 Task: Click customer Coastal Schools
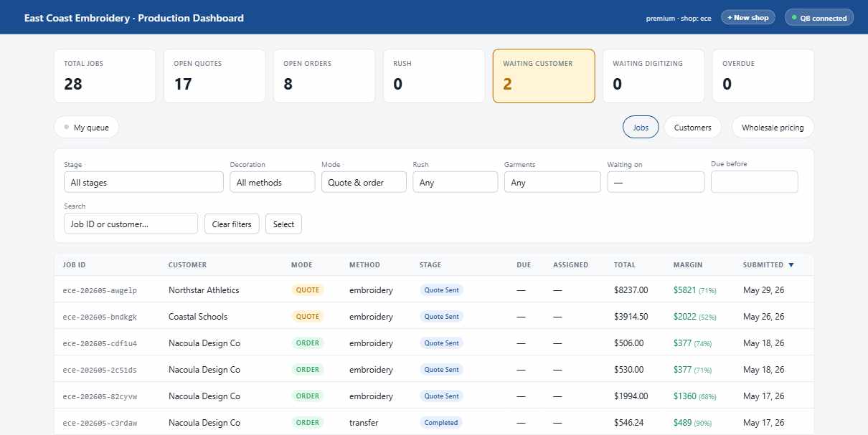198,317
